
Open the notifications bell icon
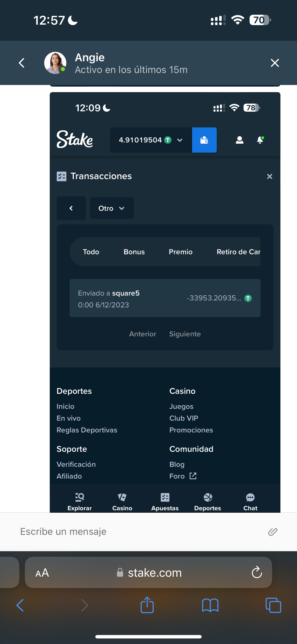[260, 140]
